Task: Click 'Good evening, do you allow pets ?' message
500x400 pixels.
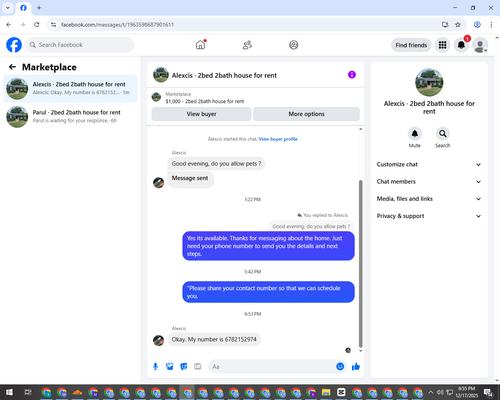Action: click(216, 164)
